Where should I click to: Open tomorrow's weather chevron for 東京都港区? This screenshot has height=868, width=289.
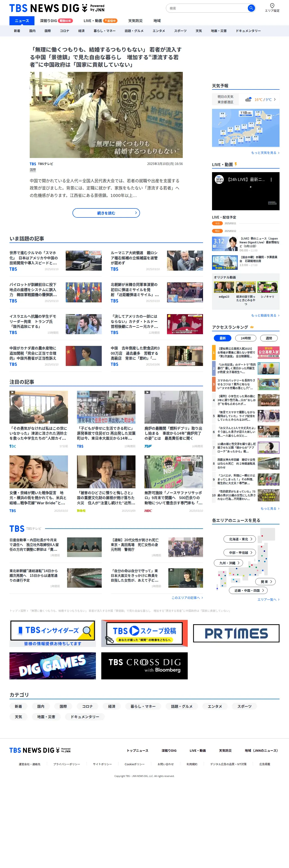[x=275, y=99]
